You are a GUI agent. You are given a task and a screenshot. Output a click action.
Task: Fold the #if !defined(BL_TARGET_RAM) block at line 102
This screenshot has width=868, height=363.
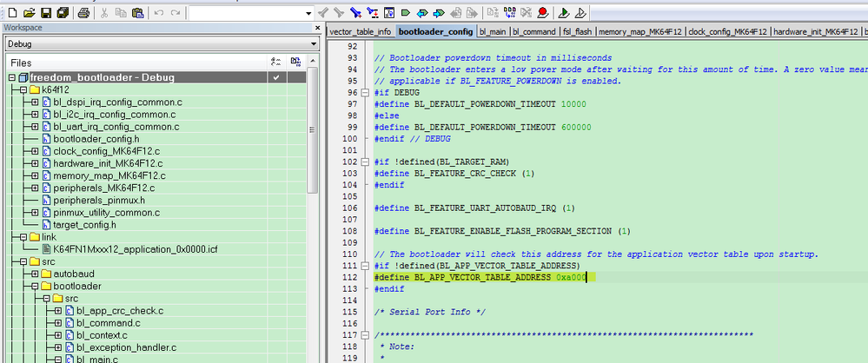365,162
